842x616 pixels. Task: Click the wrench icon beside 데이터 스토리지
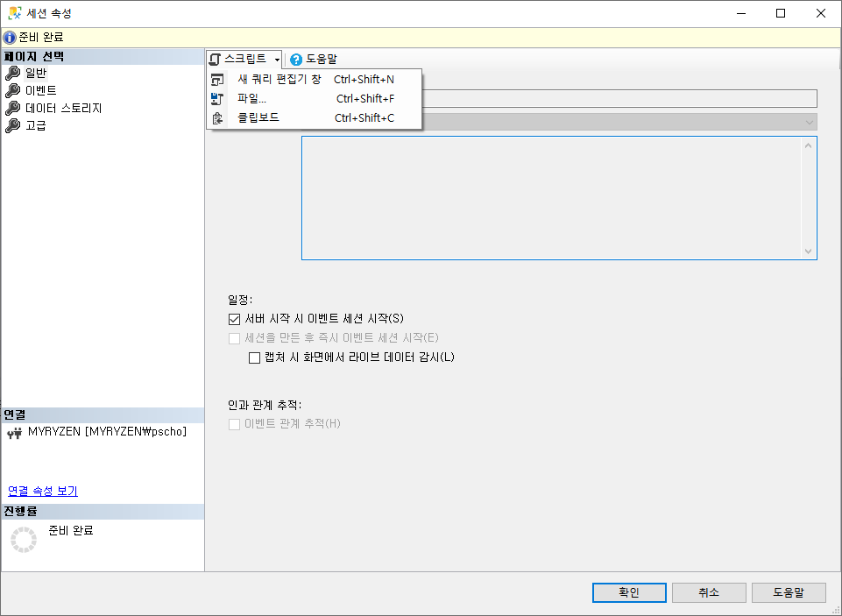click(12, 108)
